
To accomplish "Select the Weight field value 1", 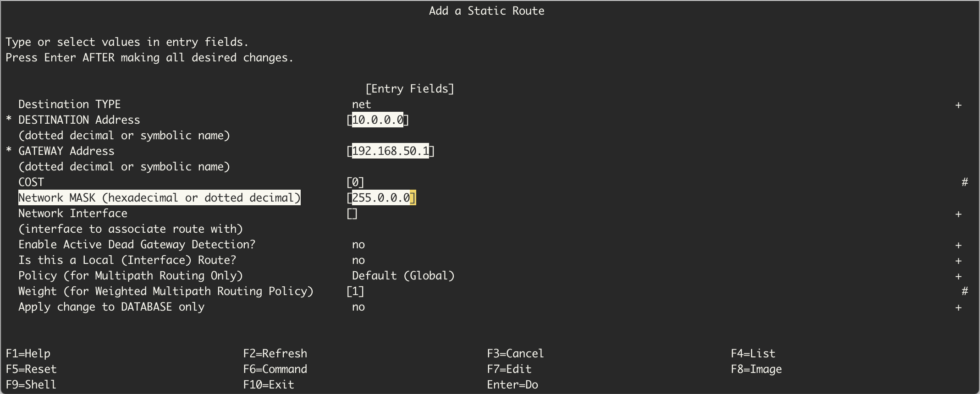I will point(355,291).
